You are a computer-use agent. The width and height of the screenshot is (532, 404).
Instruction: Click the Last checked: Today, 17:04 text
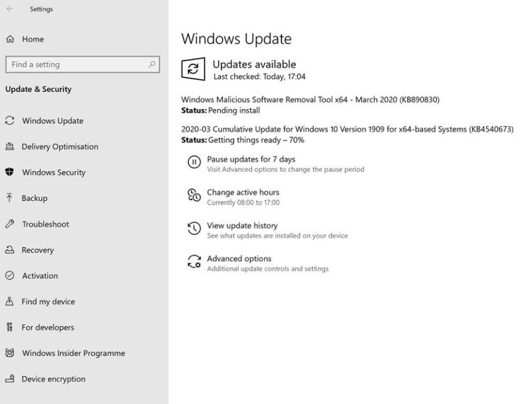click(x=259, y=77)
